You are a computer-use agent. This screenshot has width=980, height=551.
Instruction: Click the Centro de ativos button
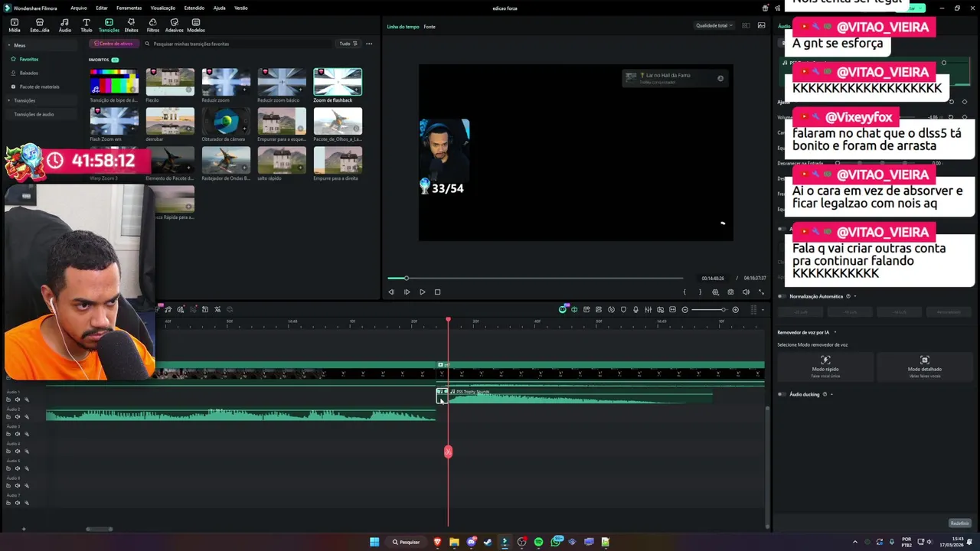pyautogui.click(x=114, y=44)
